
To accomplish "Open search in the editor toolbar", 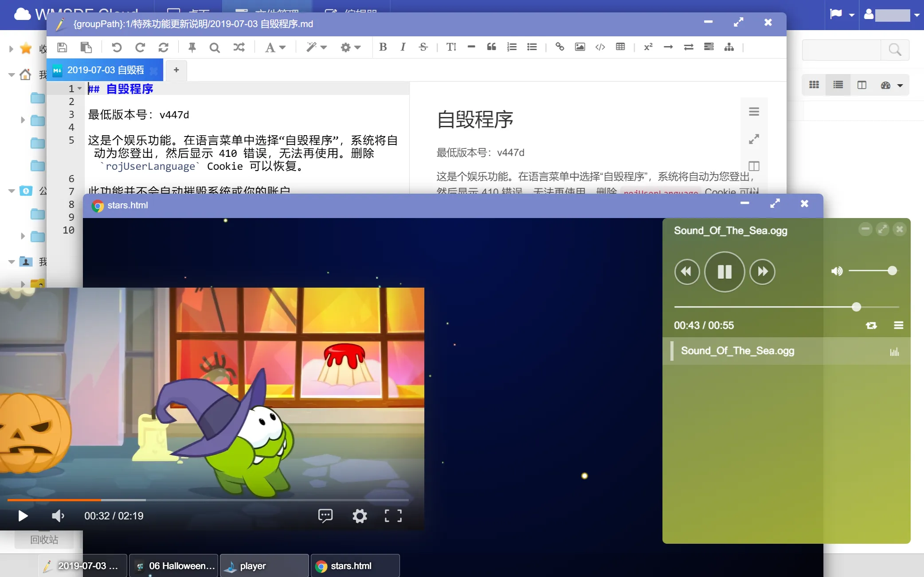I will click(x=215, y=47).
